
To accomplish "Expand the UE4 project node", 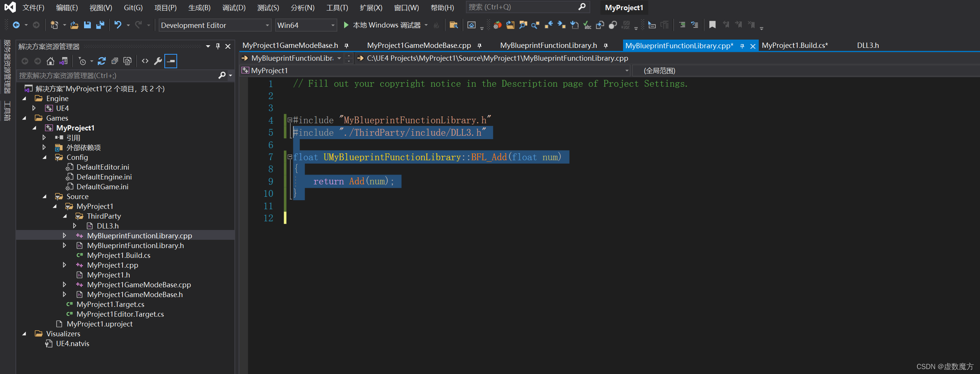I will 34,108.
